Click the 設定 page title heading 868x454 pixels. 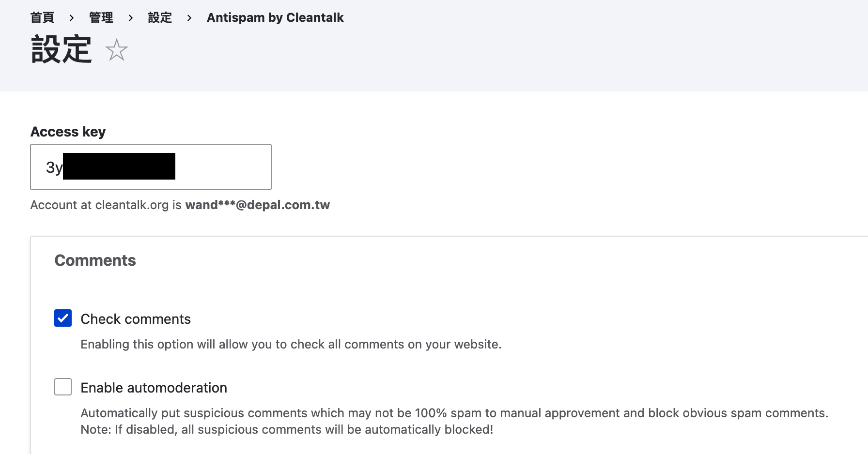coord(62,49)
